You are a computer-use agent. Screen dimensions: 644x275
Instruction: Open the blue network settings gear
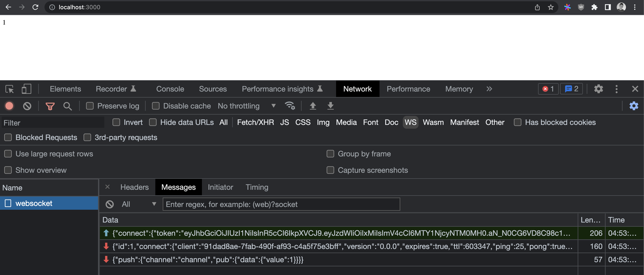[634, 106]
